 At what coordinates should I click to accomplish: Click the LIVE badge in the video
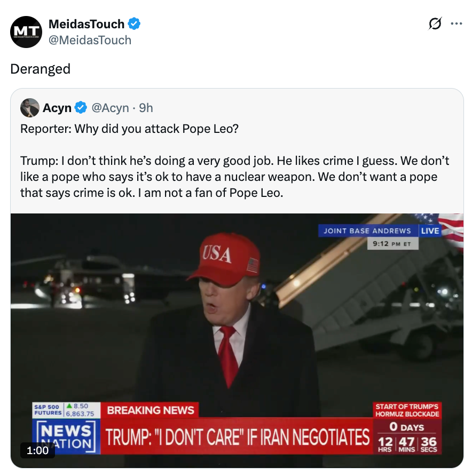point(430,231)
